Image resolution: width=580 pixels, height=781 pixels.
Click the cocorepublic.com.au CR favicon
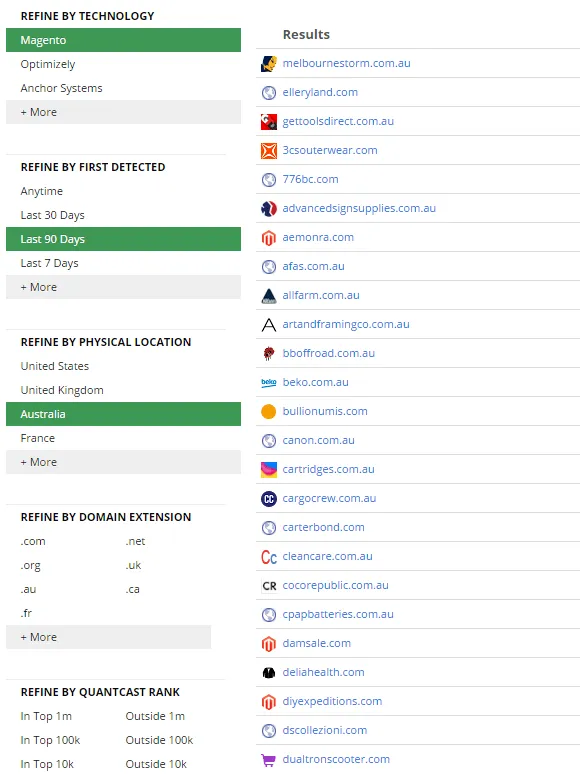pos(269,585)
